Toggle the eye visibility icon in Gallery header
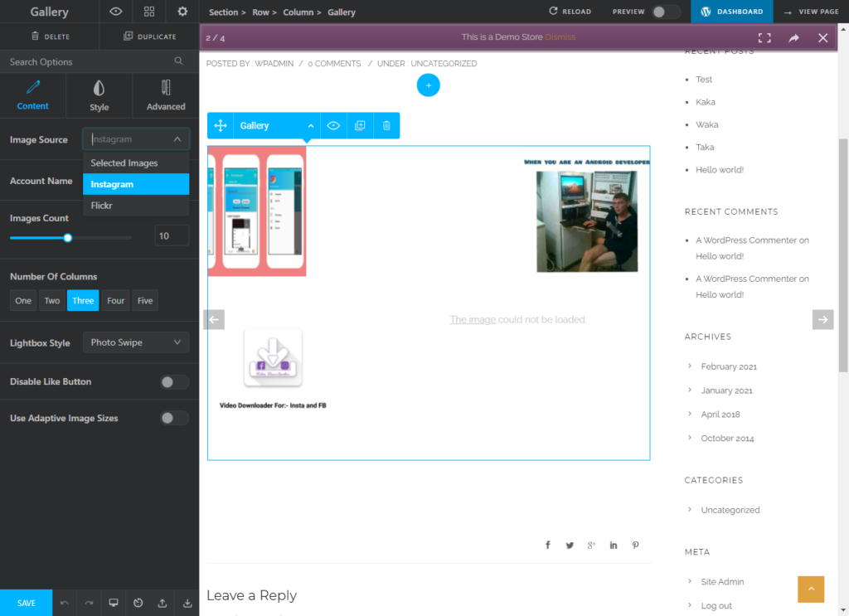This screenshot has height=616, width=849. [116, 12]
